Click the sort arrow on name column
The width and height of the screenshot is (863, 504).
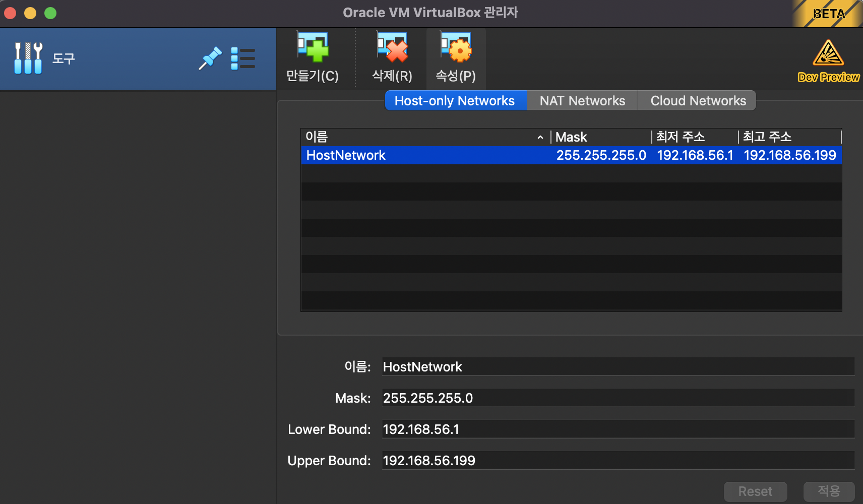(x=540, y=137)
